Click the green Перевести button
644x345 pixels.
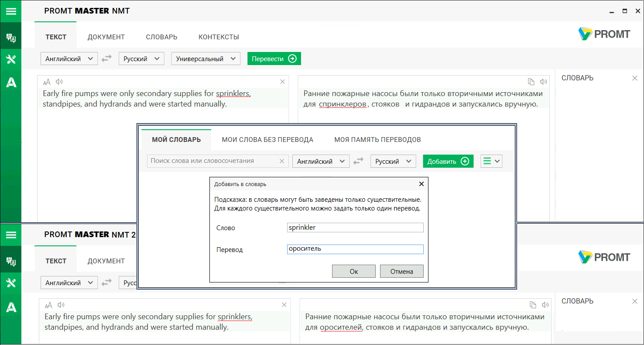274,59
